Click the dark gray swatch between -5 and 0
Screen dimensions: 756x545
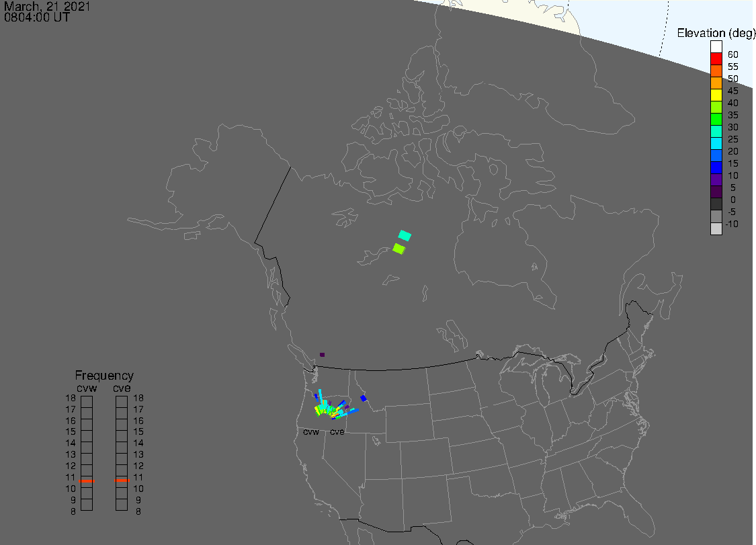(716, 204)
